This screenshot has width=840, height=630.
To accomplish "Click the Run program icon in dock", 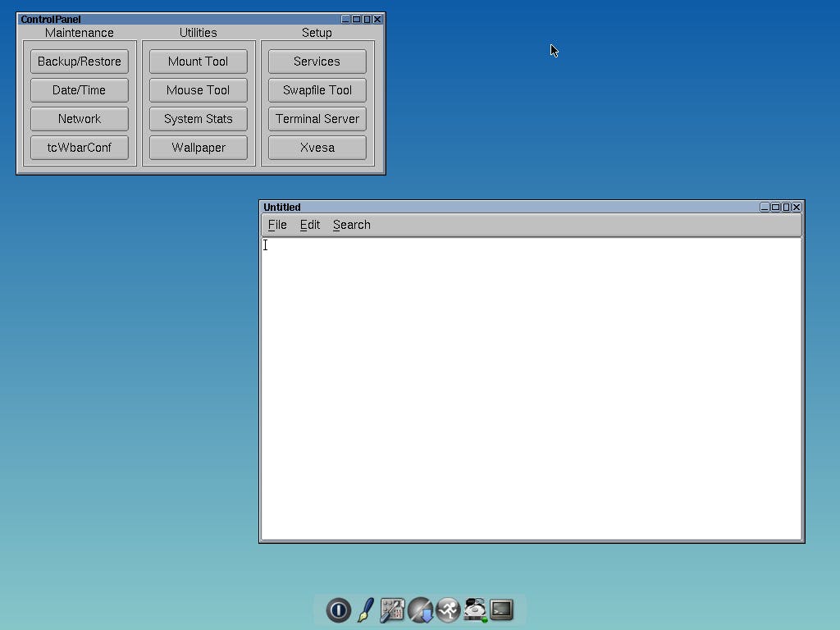I will (x=448, y=609).
